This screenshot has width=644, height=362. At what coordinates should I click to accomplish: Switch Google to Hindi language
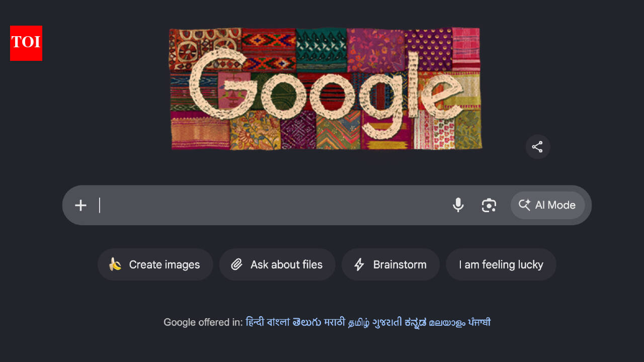255,322
